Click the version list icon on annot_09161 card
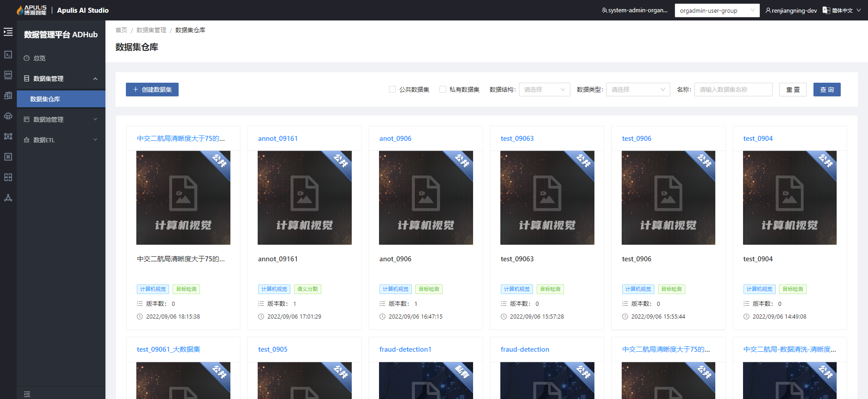Image resolution: width=868 pixels, height=399 pixels. (261, 304)
